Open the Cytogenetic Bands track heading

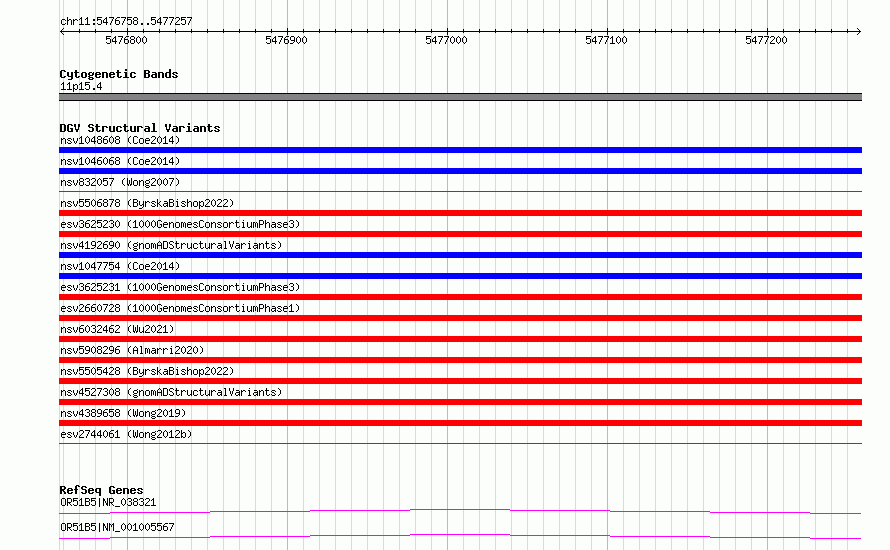[x=119, y=74]
